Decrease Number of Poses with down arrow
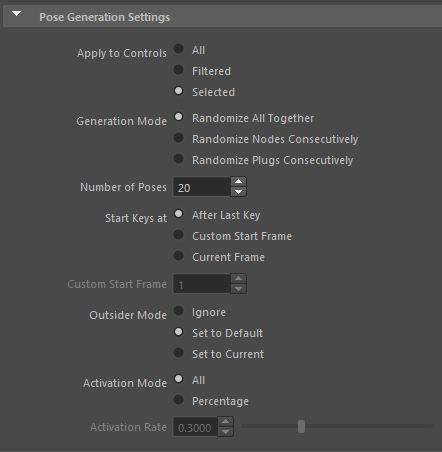The height and width of the screenshot is (452, 442). pos(238,192)
